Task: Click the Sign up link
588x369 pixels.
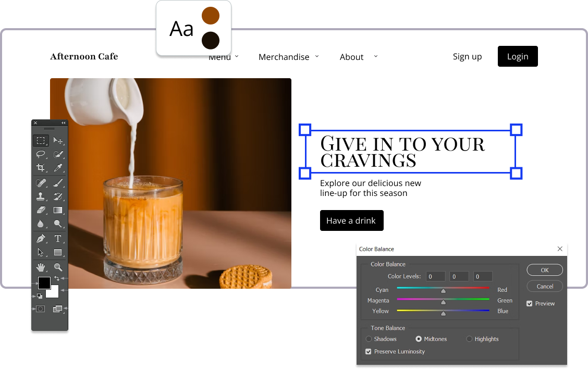Action: pos(467,56)
